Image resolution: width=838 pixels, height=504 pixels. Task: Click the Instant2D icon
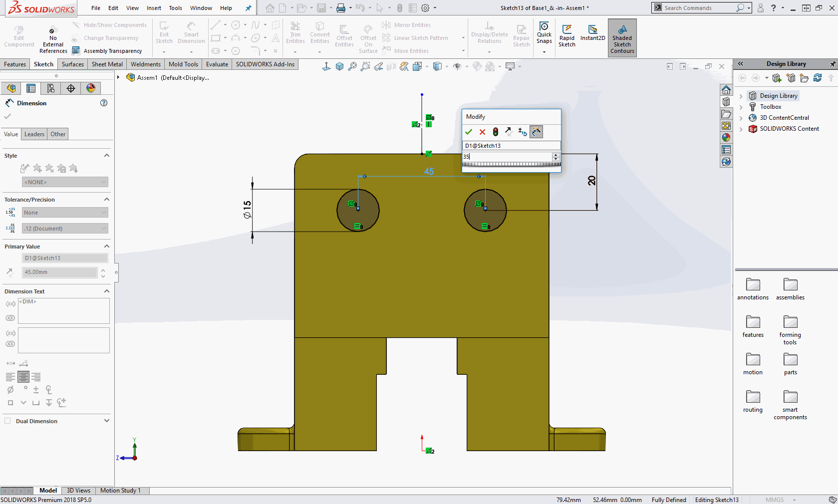coord(592,33)
